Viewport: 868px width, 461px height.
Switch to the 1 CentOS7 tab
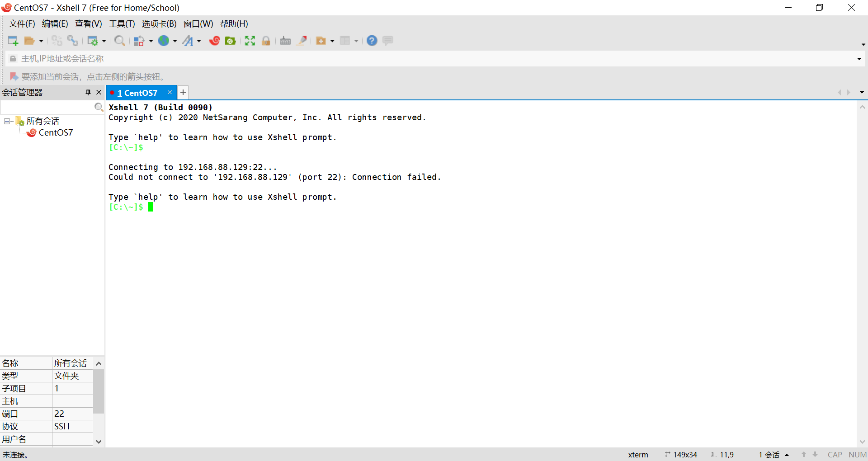[137, 93]
